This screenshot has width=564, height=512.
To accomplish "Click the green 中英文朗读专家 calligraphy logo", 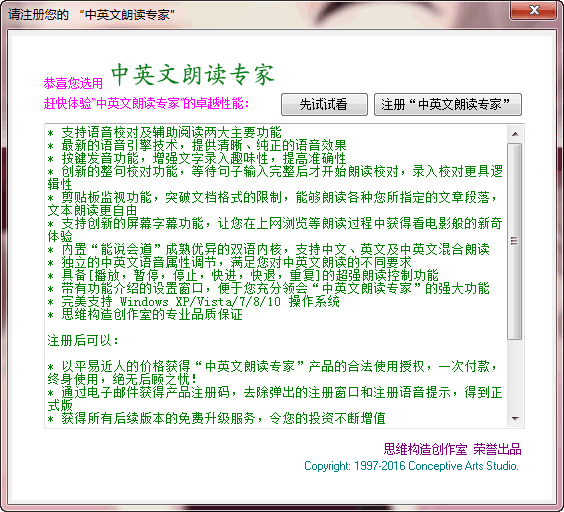I will [193, 75].
